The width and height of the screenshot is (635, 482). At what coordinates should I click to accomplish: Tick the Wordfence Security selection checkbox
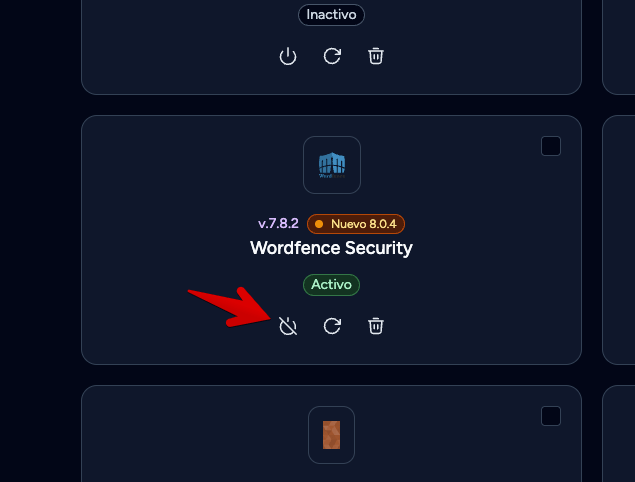[551, 146]
